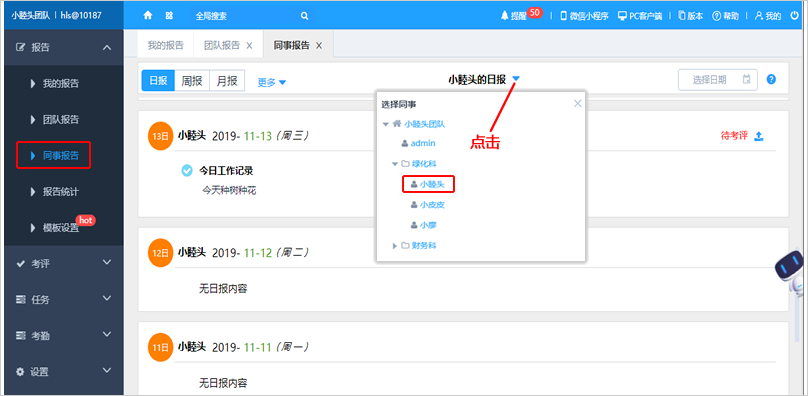The width and height of the screenshot is (808, 396).
Task: Collapse the 绿化科 folder
Action: click(395, 164)
